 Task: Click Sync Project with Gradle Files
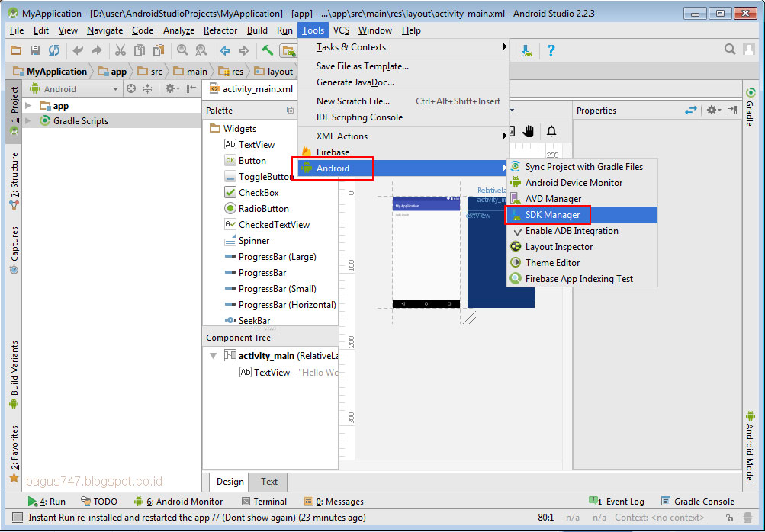click(582, 166)
